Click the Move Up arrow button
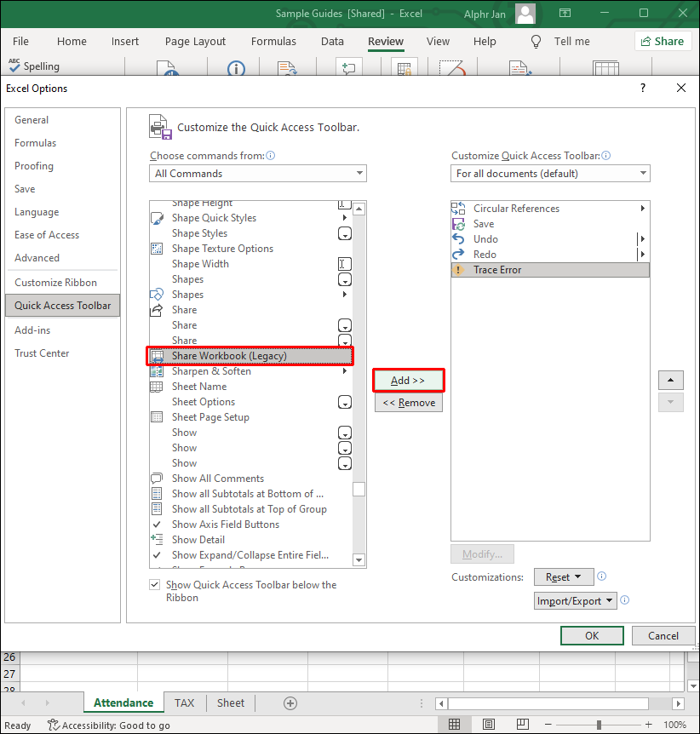The image size is (700, 734). click(x=670, y=380)
